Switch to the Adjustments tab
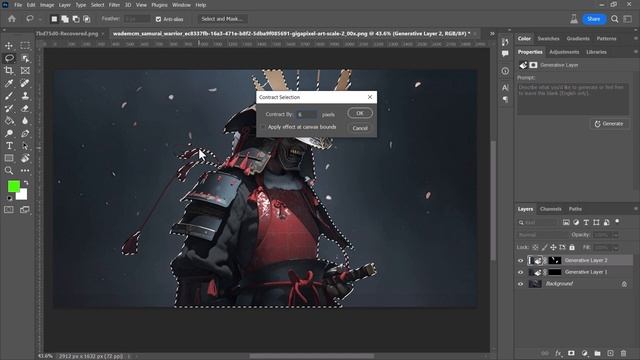This screenshot has height=360, width=640. (564, 52)
